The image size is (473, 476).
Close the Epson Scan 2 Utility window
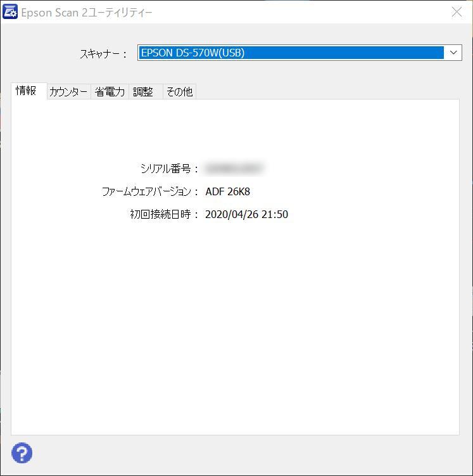point(457,12)
